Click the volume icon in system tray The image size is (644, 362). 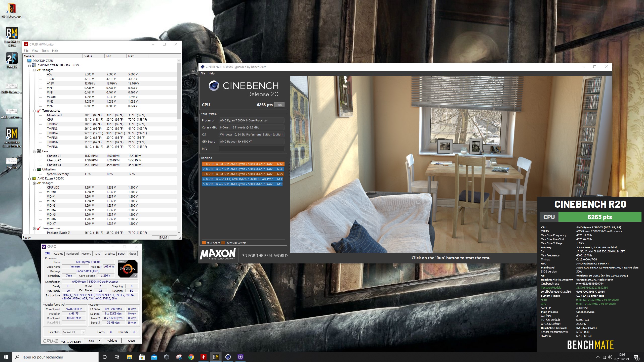tap(610, 357)
